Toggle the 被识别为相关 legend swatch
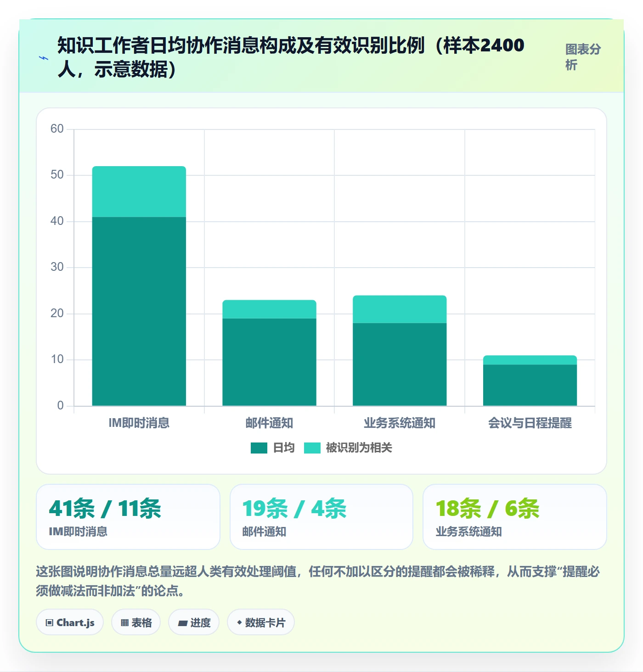 pyautogui.click(x=312, y=448)
